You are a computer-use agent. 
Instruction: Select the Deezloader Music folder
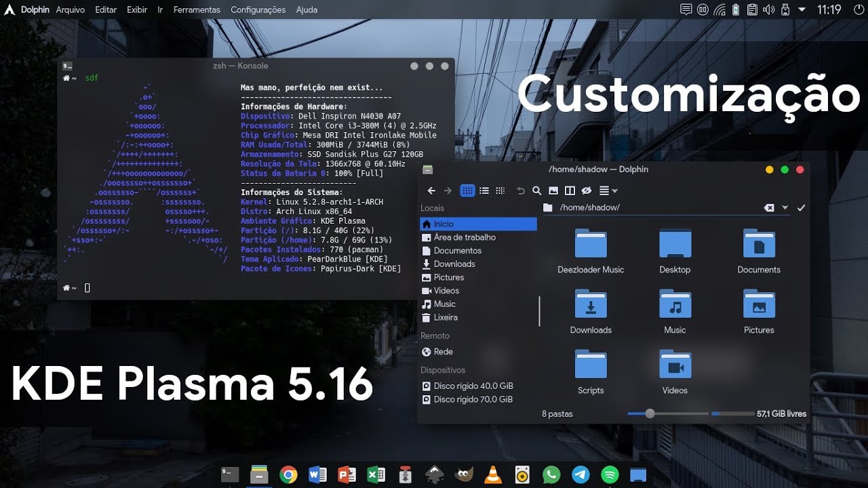pyautogui.click(x=591, y=251)
